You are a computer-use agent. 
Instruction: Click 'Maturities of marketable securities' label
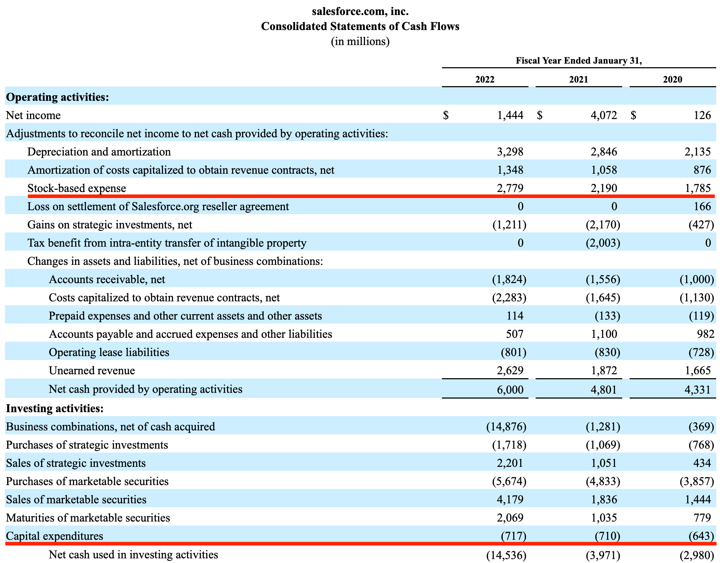pyautogui.click(x=88, y=518)
